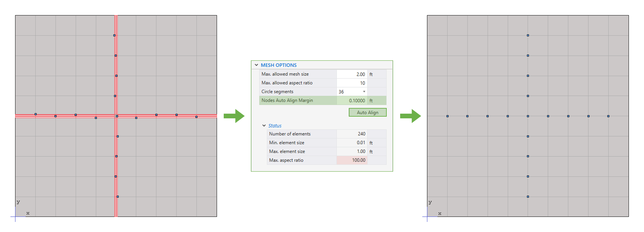Select topmost node in the left grid
Viewport: 644px width, 232px height.
pyautogui.click(x=114, y=35)
